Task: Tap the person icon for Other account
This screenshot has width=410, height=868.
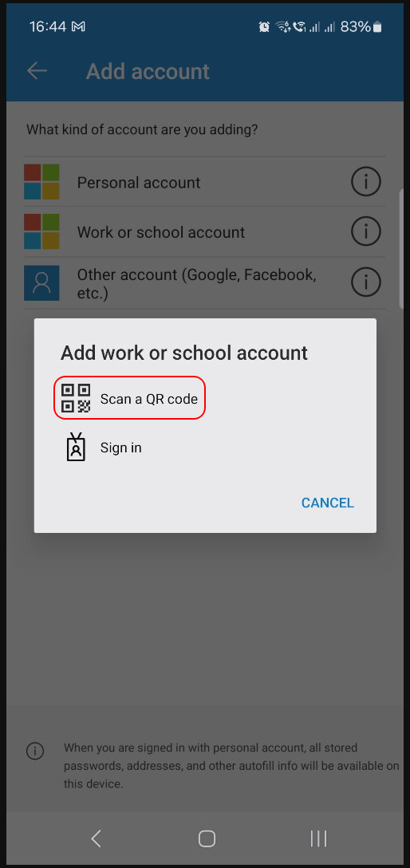Action: [41, 283]
